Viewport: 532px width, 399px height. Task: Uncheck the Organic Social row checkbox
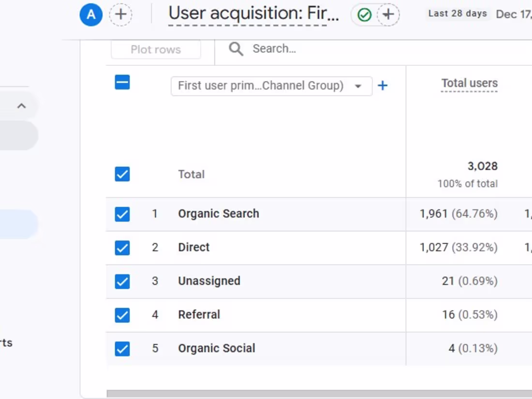(x=122, y=349)
